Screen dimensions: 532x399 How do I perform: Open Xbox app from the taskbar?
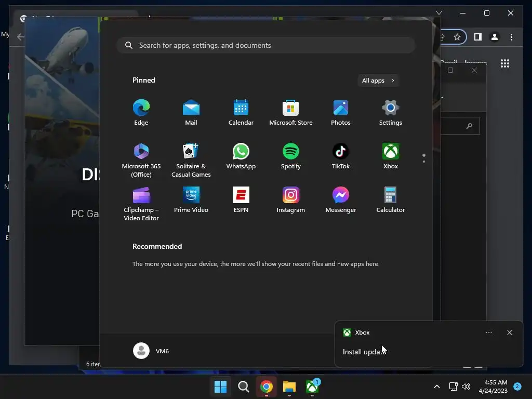tap(312, 387)
